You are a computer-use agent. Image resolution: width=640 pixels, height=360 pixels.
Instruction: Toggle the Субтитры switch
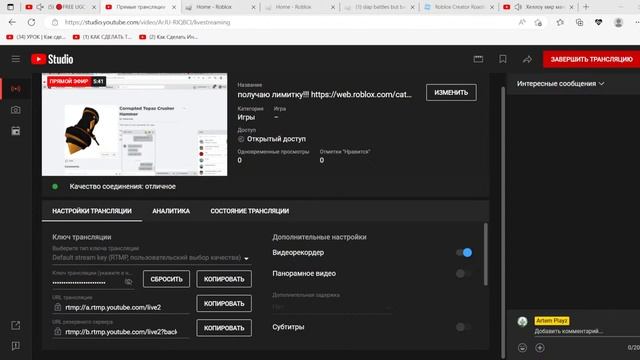[464, 327]
